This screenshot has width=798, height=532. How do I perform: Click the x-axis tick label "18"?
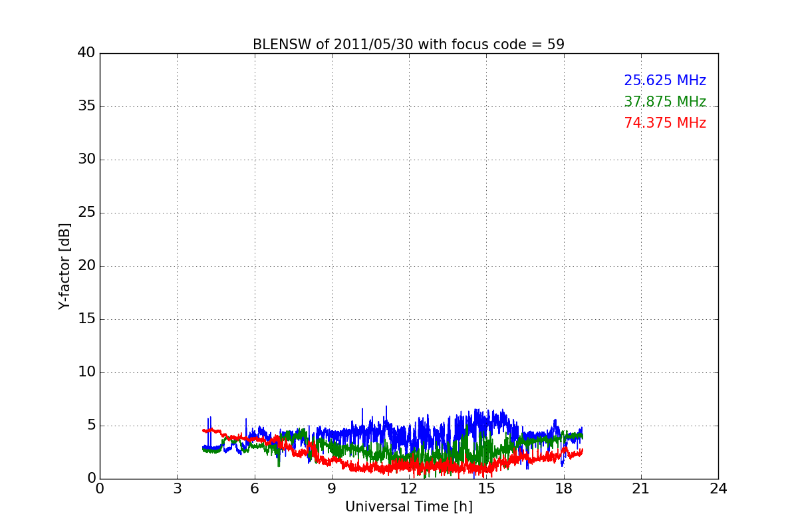(x=564, y=489)
